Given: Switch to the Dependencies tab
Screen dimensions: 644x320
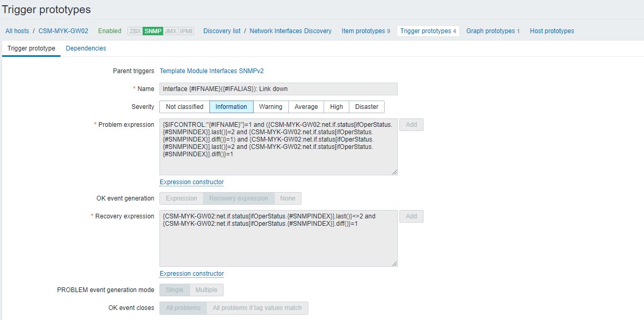Looking at the screenshot, I should point(86,48).
